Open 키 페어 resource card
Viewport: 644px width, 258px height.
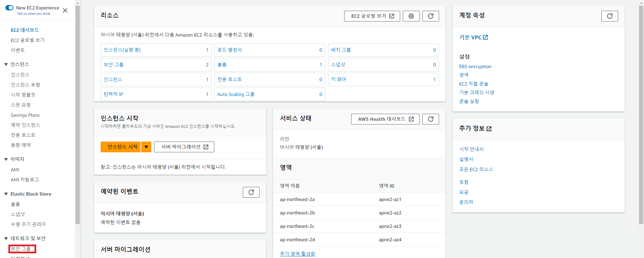coord(383,80)
